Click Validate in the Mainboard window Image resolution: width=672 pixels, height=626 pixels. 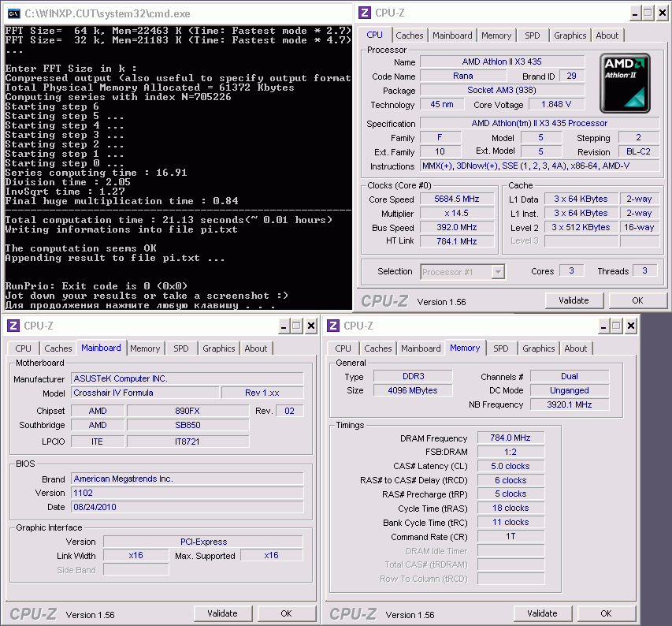pyautogui.click(x=222, y=613)
